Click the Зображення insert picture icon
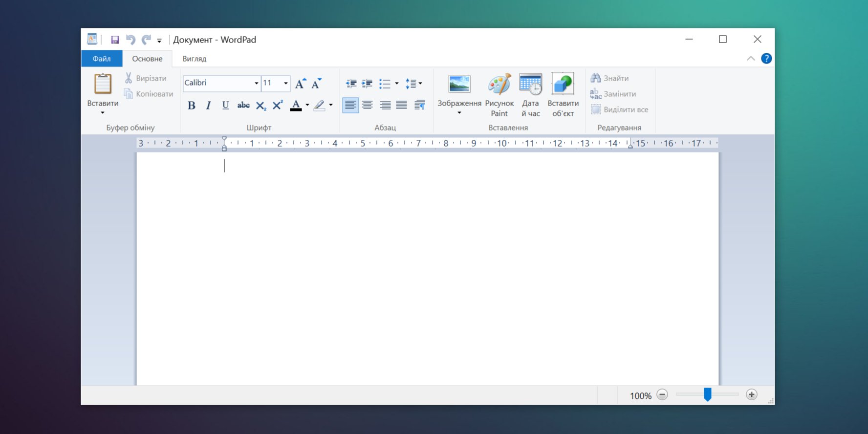The height and width of the screenshot is (434, 868). tap(459, 84)
